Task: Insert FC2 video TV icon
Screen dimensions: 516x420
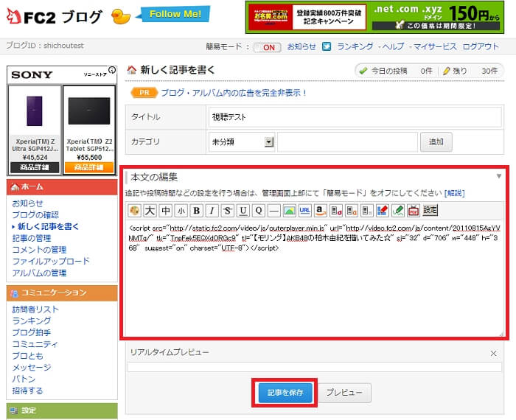Action: click(x=414, y=211)
